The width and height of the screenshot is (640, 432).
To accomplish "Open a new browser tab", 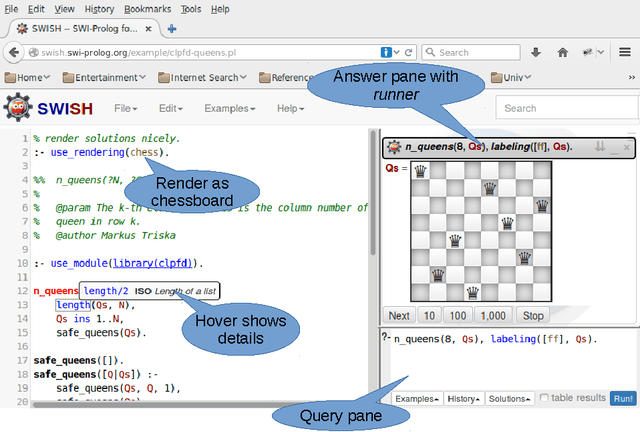I will (172, 28).
